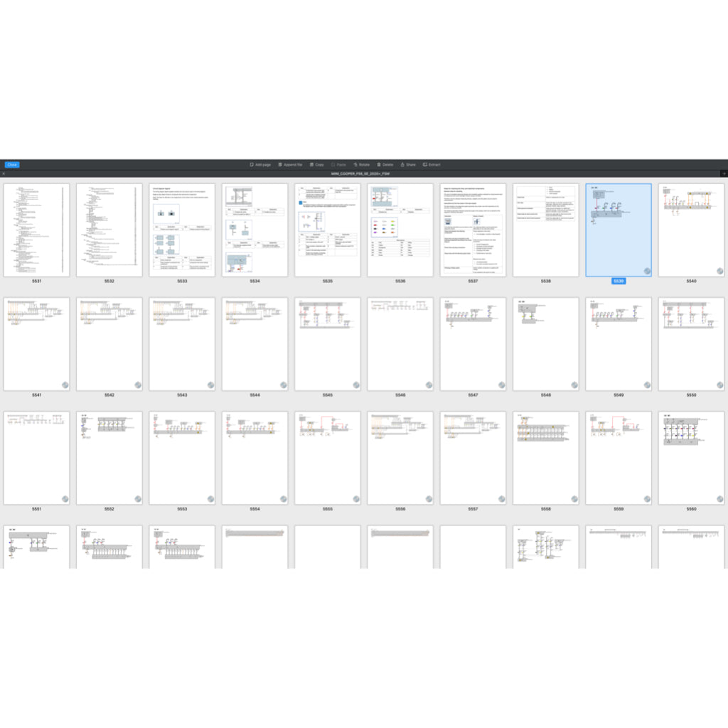Image resolution: width=728 pixels, height=728 pixels.
Task: Select page 5542 thumbnail
Action: coord(109,344)
